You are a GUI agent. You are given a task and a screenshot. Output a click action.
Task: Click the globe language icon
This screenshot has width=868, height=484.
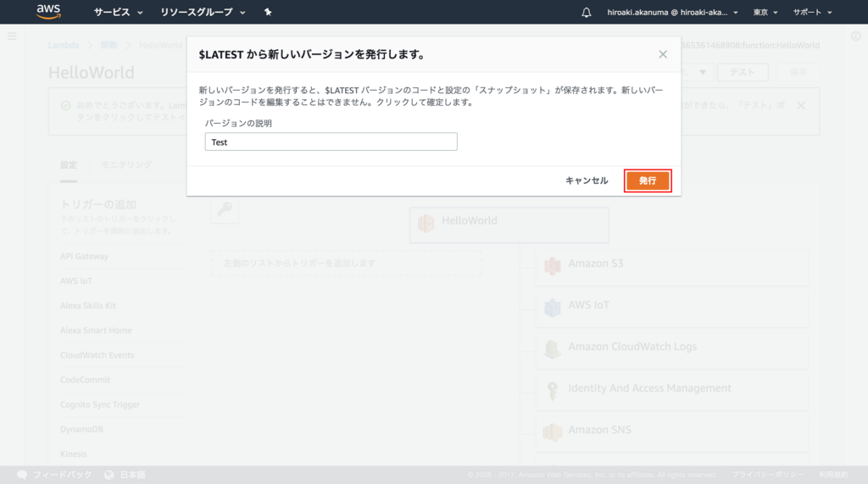[x=109, y=475]
